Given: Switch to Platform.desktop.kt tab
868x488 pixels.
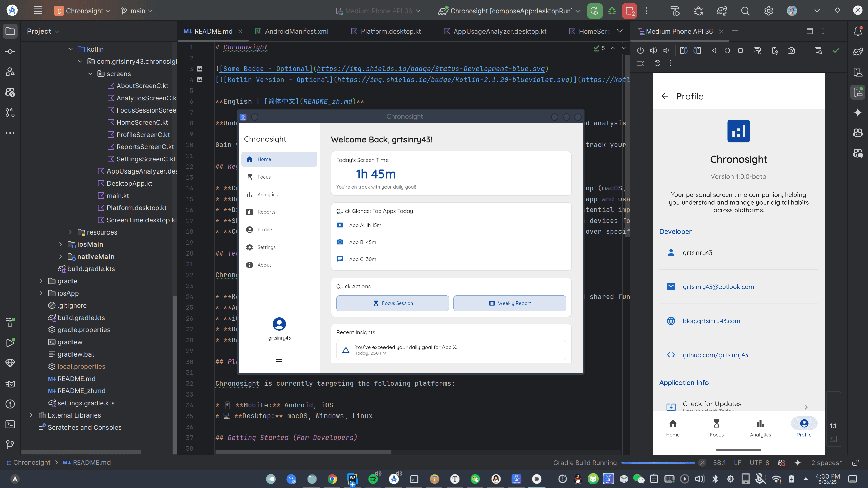Looking at the screenshot, I should tap(386, 31).
